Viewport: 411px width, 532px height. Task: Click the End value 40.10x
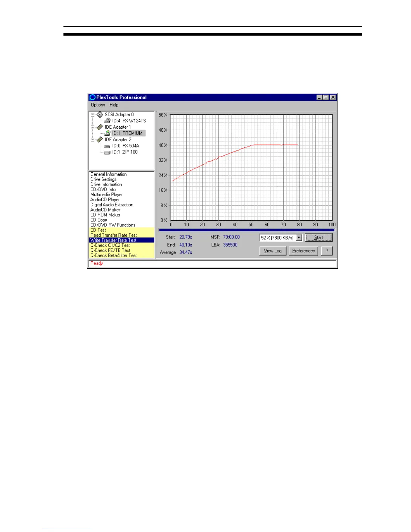click(186, 245)
